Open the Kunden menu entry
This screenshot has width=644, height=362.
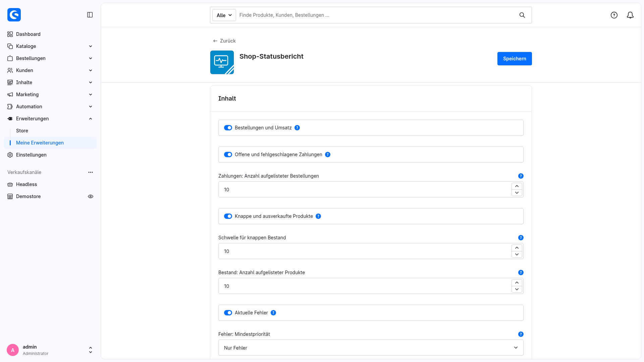pos(50,70)
